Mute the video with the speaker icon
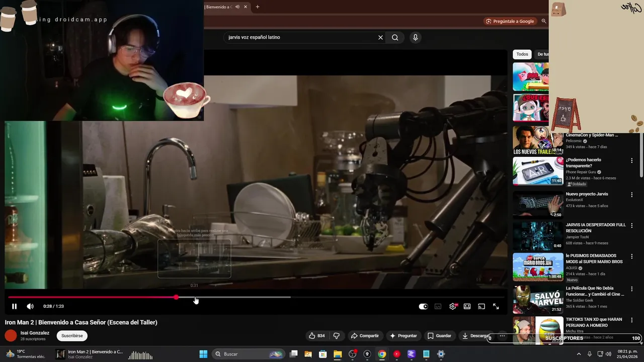This screenshot has width=644, height=362. click(30, 306)
